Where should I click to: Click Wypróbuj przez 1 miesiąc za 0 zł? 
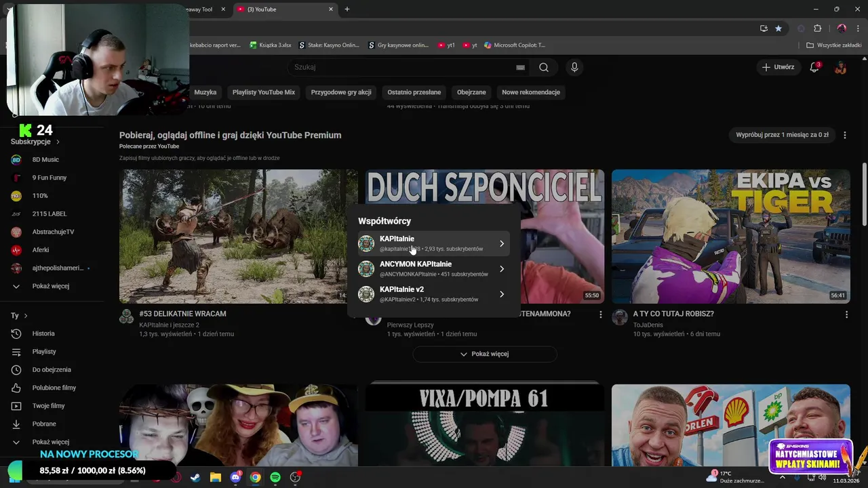pos(782,135)
